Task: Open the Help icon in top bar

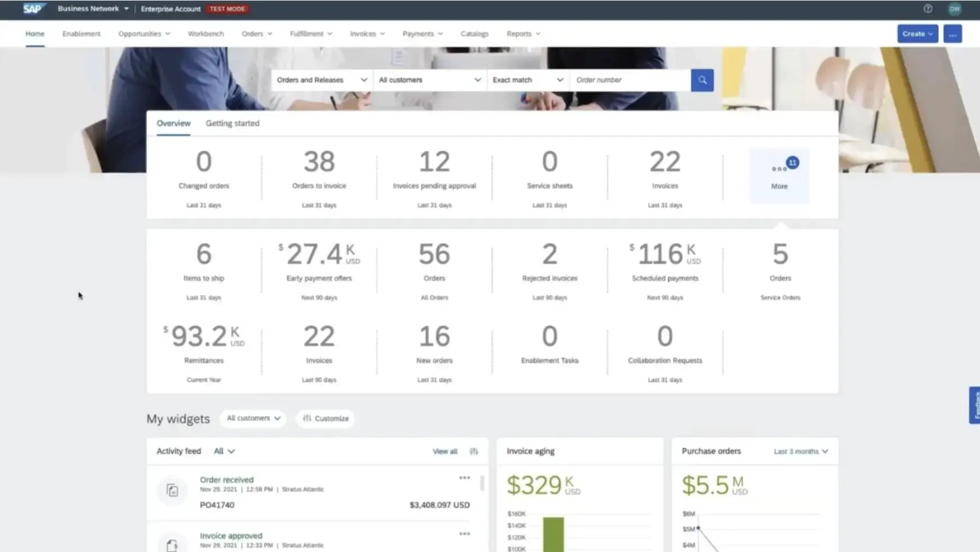Action: pos(928,8)
